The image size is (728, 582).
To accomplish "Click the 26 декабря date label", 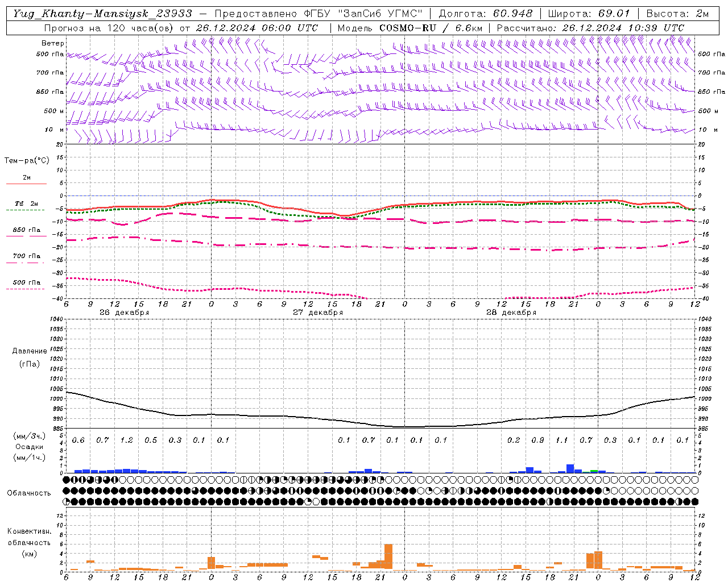I will pyautogui.click(x=124, y=313).
